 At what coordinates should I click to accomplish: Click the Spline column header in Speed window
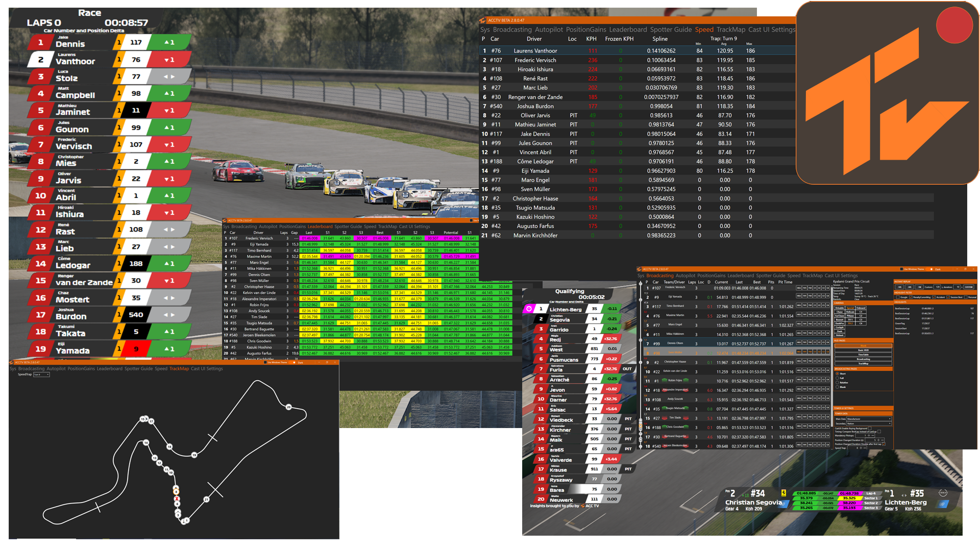point(660,39)
